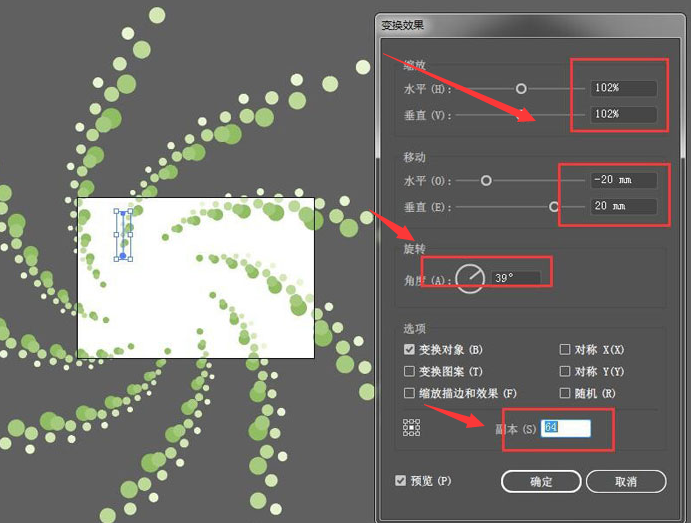Image resolution: width=691 pixels, height=523 pixels.
Task: Click the 确定 button
Action: pyautogui.click(x=541, y=481)
